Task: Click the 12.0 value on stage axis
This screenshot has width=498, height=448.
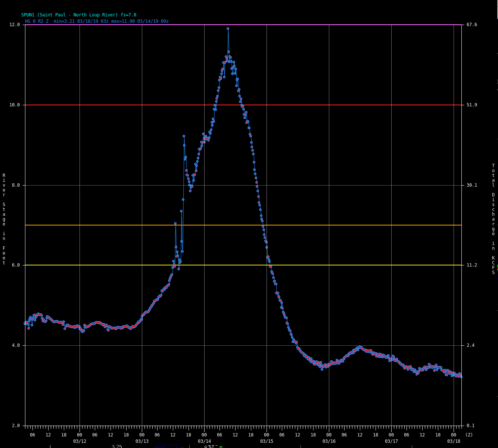Action: (15, 25)
